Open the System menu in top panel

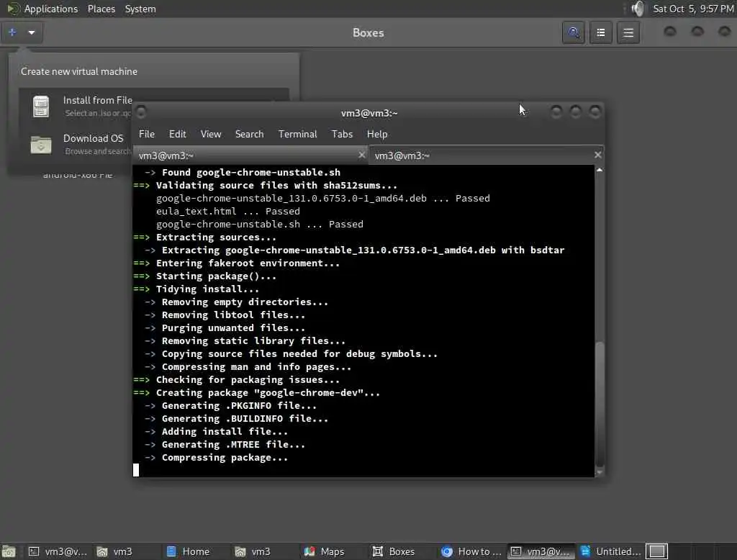point(140,9)
